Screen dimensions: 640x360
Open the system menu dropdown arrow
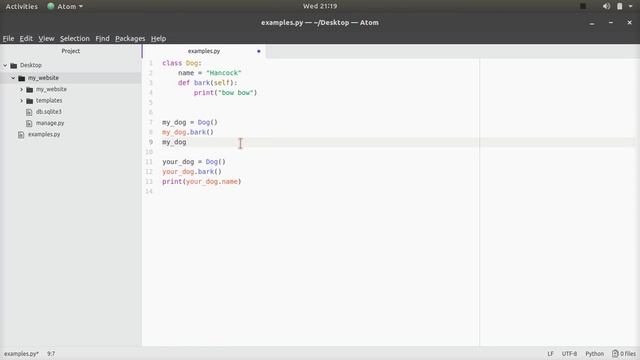[x=631, y=6]
